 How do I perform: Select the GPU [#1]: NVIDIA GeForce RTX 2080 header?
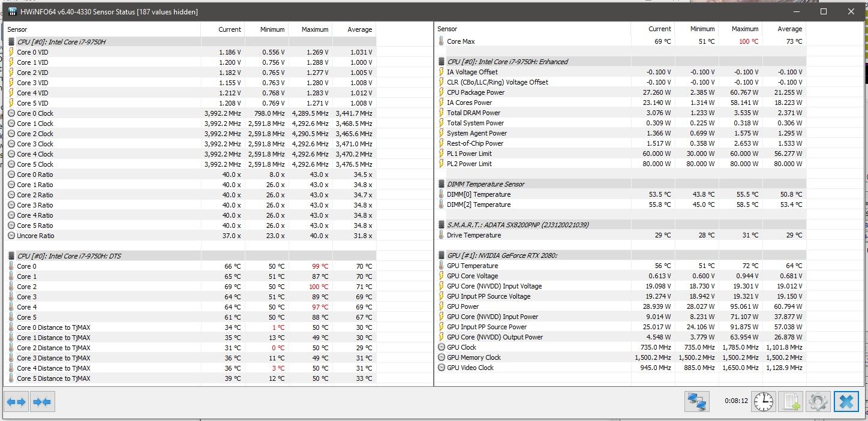[x=620, y=255]
